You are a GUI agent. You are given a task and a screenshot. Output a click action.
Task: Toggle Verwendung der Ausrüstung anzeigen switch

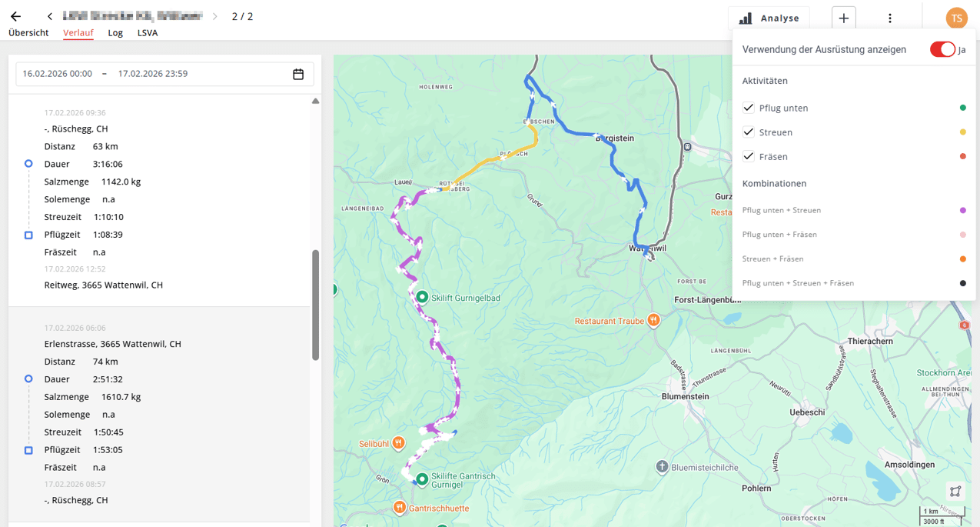tap(942, 49)
